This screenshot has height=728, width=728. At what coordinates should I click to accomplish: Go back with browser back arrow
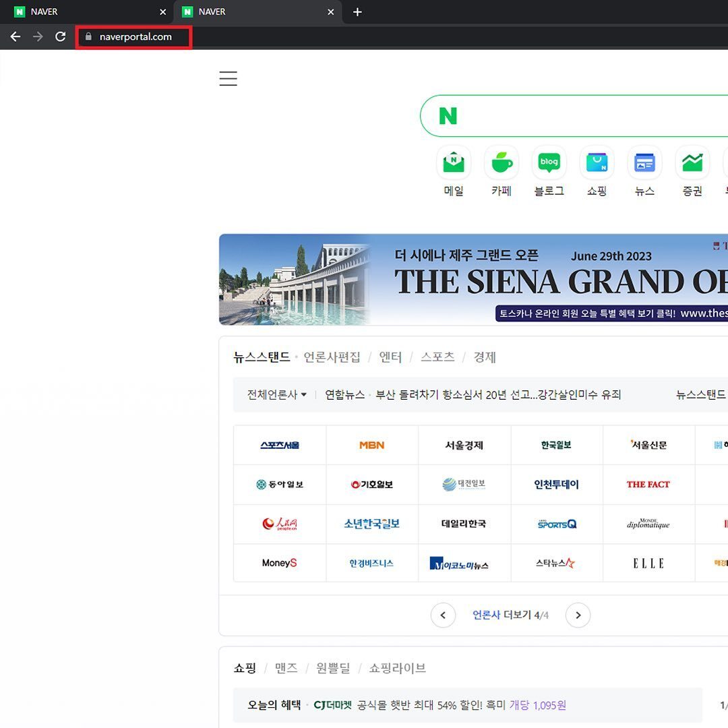coord(16,36)
